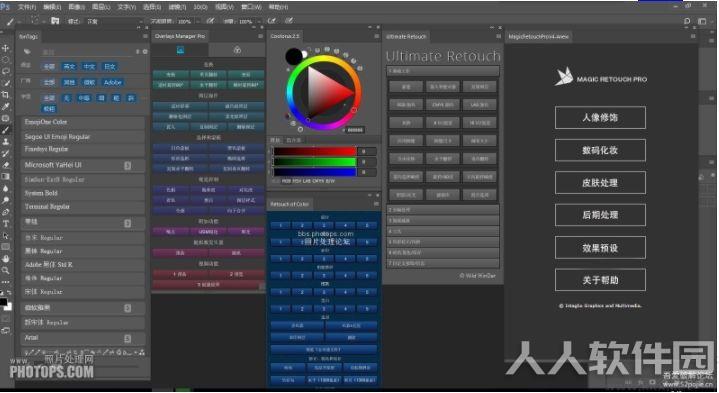
Task: Open the fontTags settings gear
Action: (x=145, y=52)
